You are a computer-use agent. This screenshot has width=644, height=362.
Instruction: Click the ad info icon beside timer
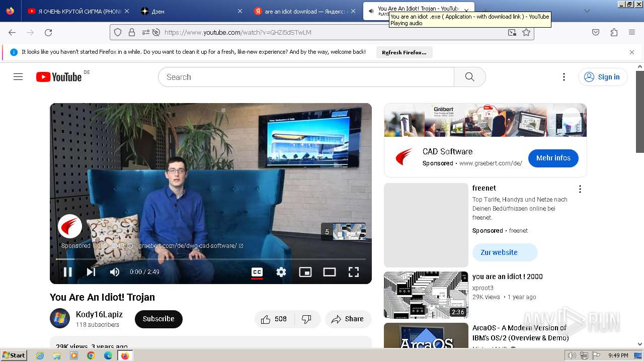point(130,246)
